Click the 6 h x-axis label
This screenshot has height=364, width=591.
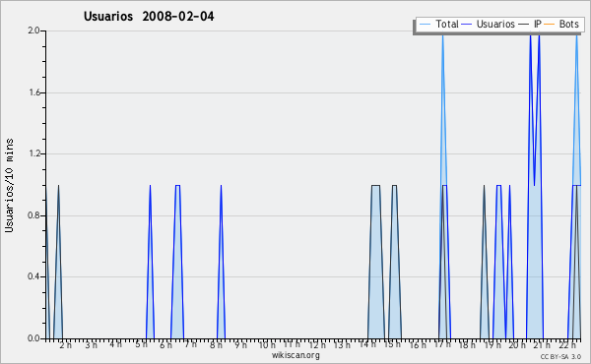click(x=165, y=344)
